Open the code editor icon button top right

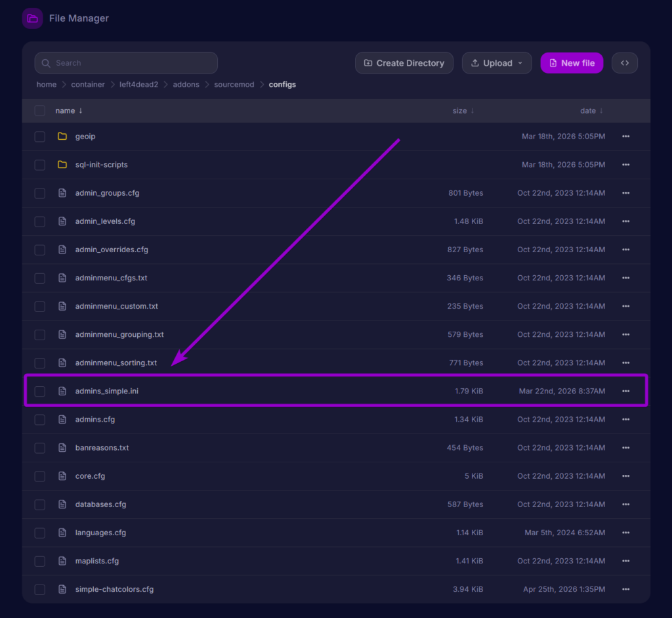(x=624, y=62)
